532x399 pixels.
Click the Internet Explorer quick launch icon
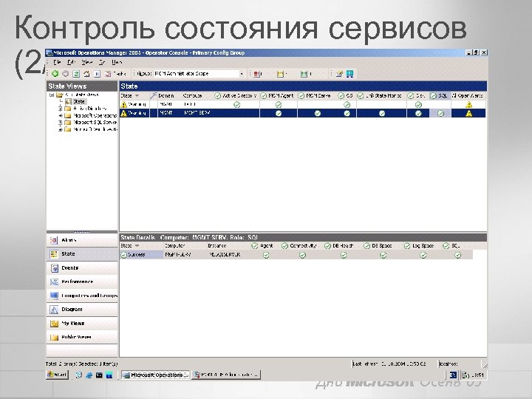pyautogui.click(x=89, y=375)
